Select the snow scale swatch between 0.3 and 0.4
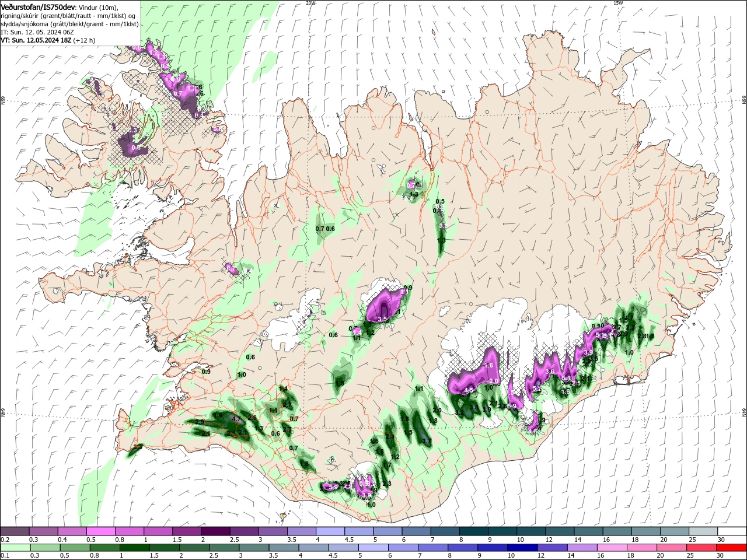Viewport: 747px width, 560px height. pos(43,531)
